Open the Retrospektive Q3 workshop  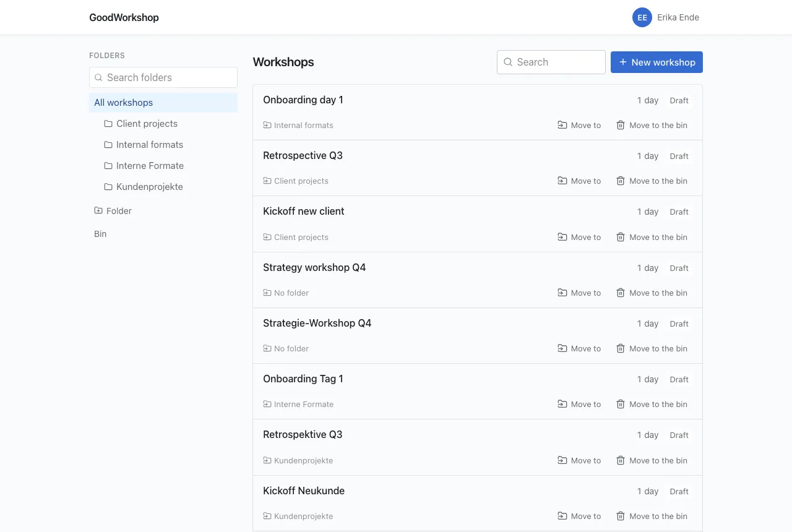point(303,434)
